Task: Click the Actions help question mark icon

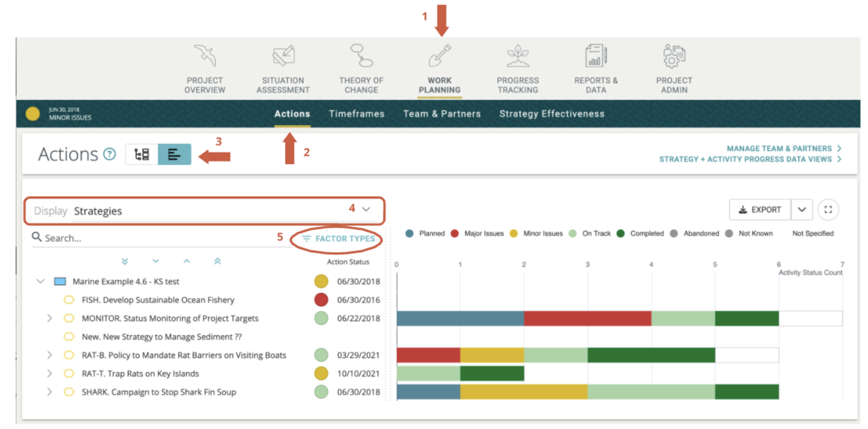Action: [x=110, y=154]
